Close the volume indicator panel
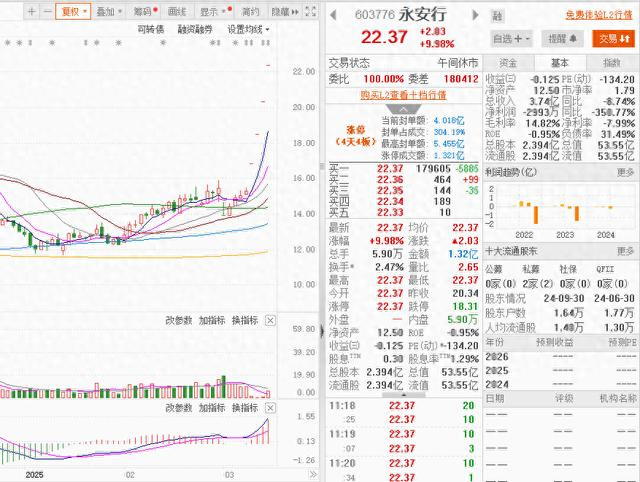640x482 pixels. point(270,320)
